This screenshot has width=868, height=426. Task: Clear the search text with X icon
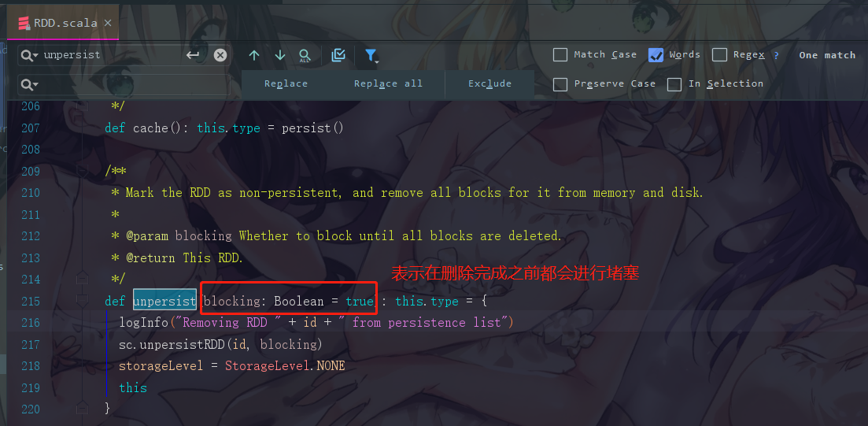pos(220,55)
